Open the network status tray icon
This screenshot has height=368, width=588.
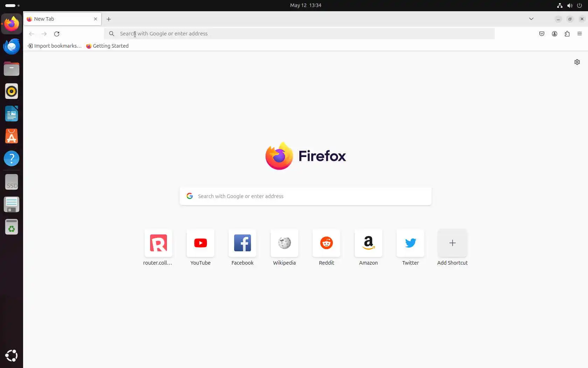click(560, 5)
